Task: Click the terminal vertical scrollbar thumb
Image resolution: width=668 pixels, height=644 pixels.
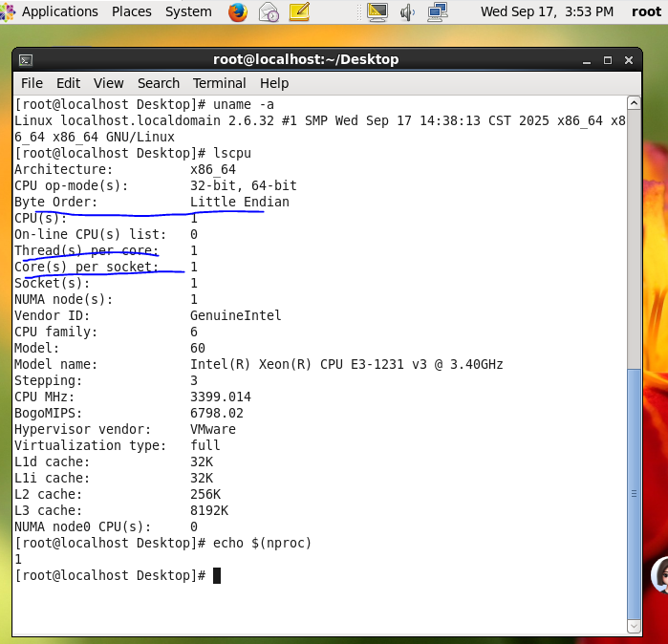Action: pyautogui.click(x=634, y=494)
